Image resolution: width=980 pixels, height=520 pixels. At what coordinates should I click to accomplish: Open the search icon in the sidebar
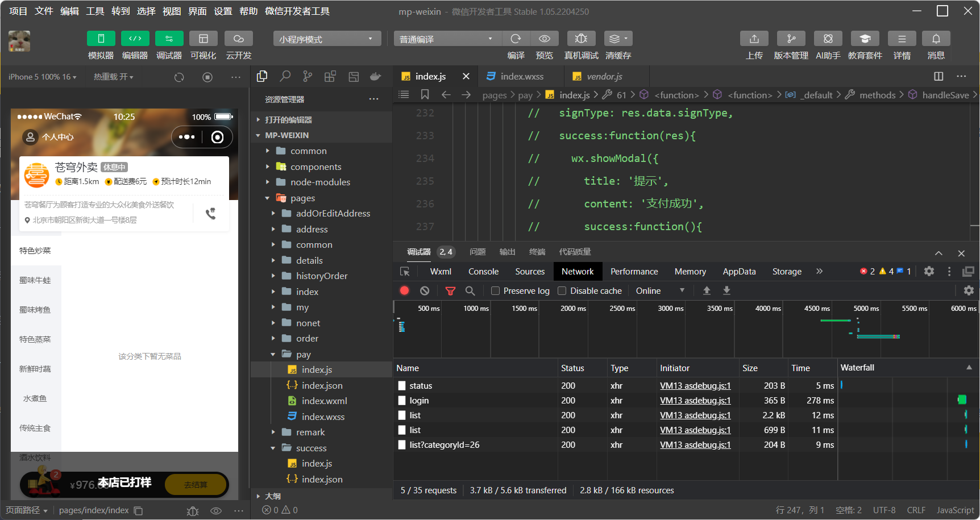(285, 76)
